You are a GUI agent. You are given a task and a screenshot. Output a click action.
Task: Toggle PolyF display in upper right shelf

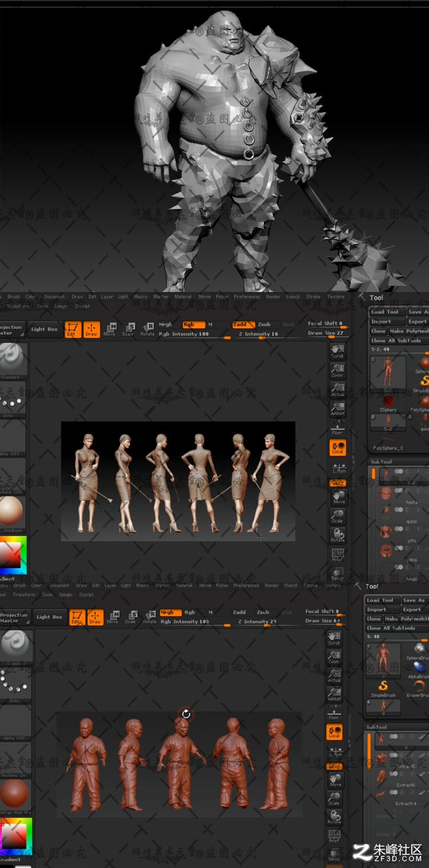(x=337, y=554)
